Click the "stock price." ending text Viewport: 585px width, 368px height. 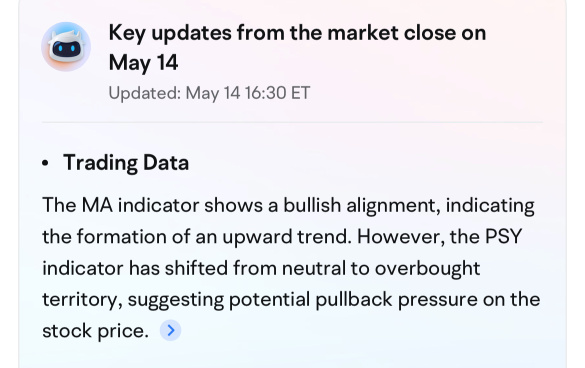(96, 331)
